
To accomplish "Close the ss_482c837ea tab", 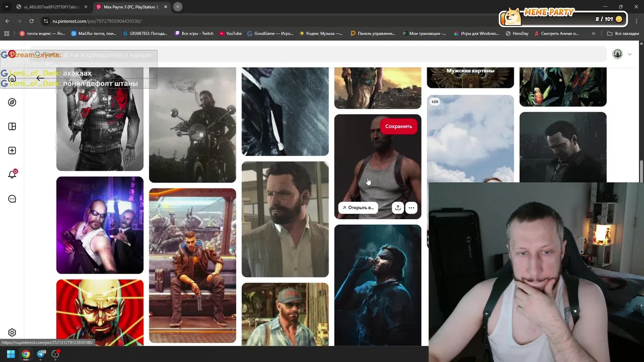I will tap(86, 7).
